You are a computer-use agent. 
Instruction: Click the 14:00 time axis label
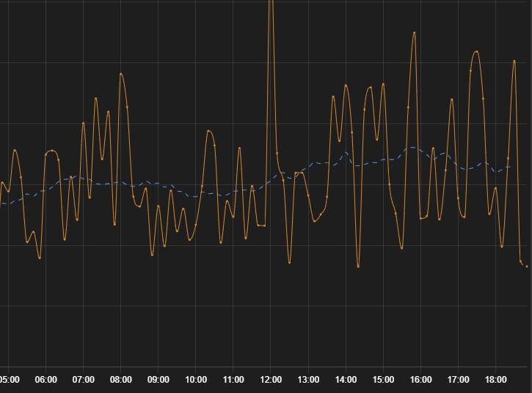pos(346,380)
